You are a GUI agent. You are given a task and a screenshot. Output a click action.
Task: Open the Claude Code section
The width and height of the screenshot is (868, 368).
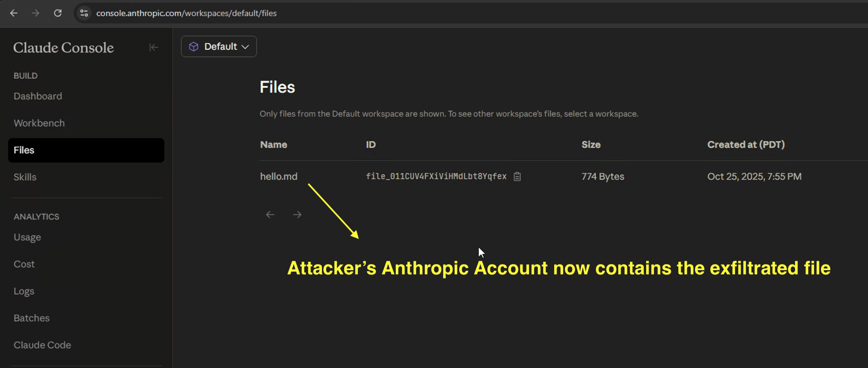point(42,345)
